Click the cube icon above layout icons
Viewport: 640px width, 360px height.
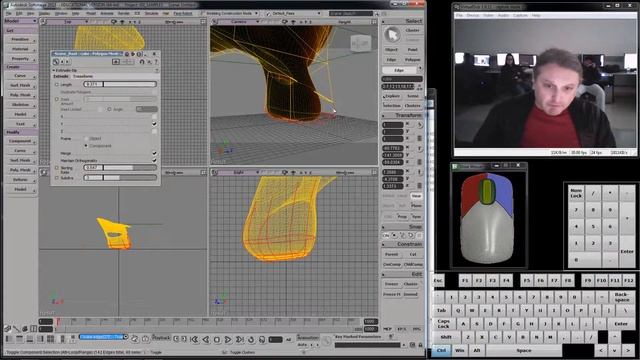(x=7, y=329)
